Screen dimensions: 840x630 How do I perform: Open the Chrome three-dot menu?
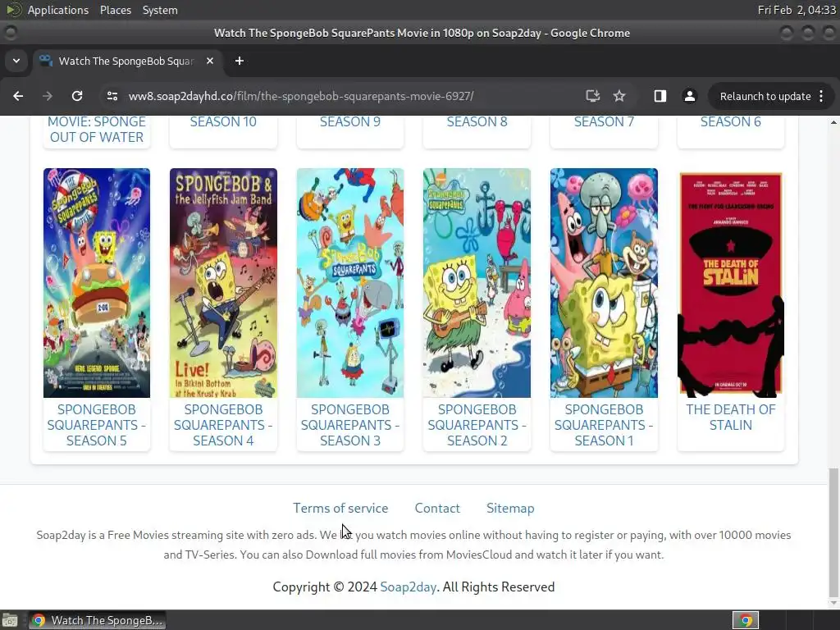[822, 97]
